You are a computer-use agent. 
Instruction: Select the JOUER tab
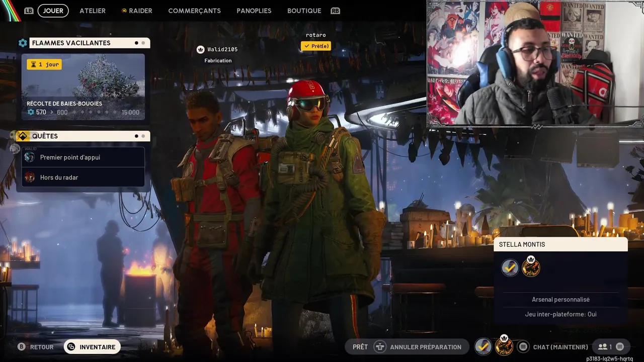53,11
